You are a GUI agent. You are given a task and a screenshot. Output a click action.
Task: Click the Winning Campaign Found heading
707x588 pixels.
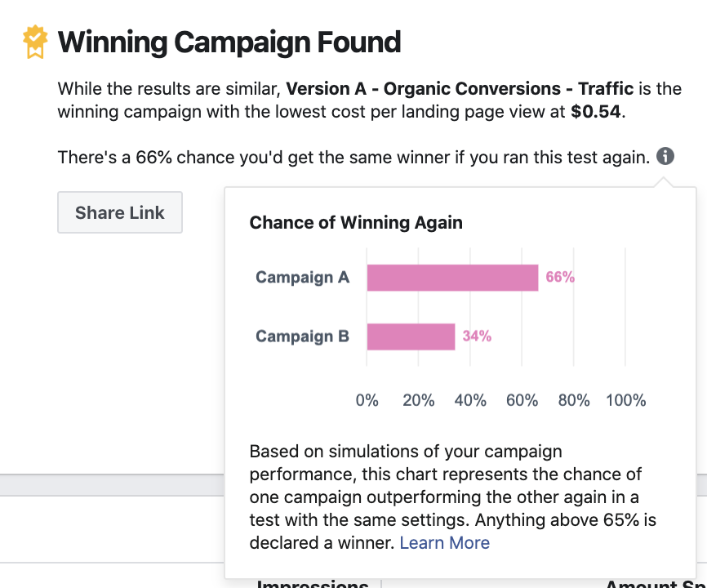(x=229, y=42)
